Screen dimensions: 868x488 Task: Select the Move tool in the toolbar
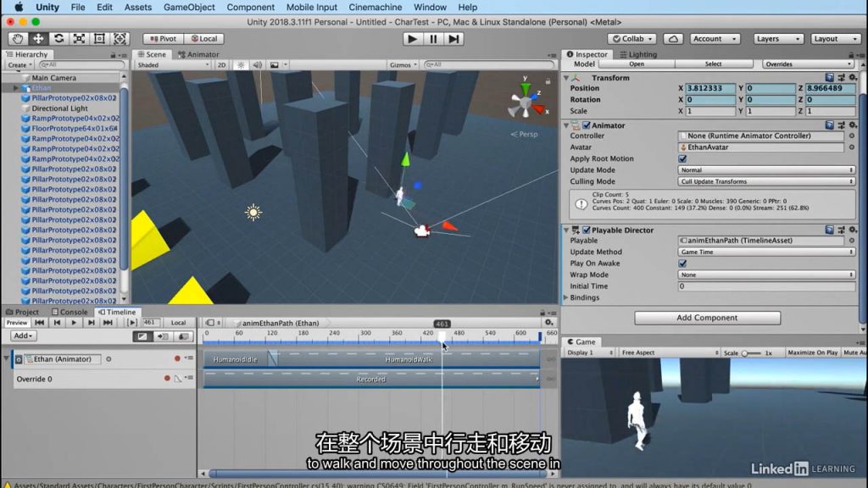[x=38, y=39]
